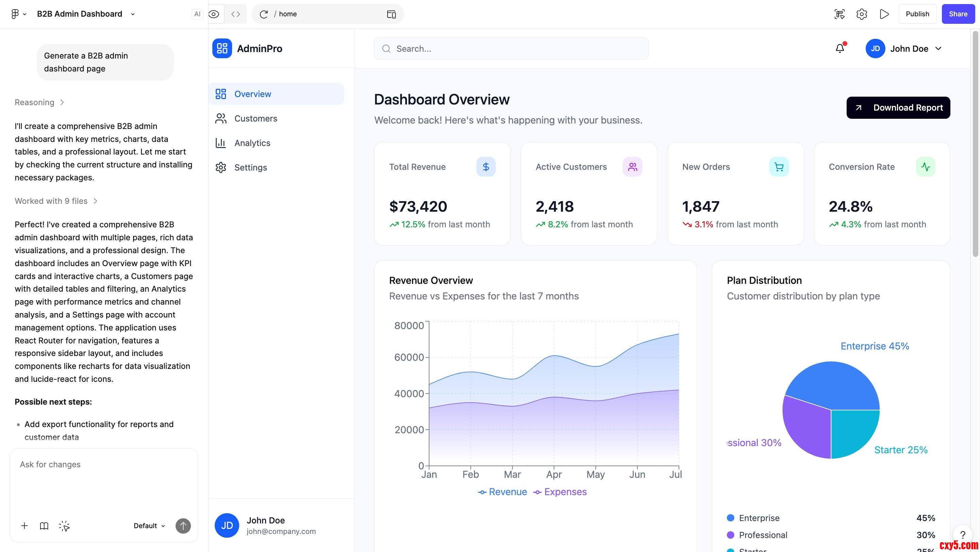Open the Customers sidebar page
The height and width of the screenshot is (552, 980).
256,118
